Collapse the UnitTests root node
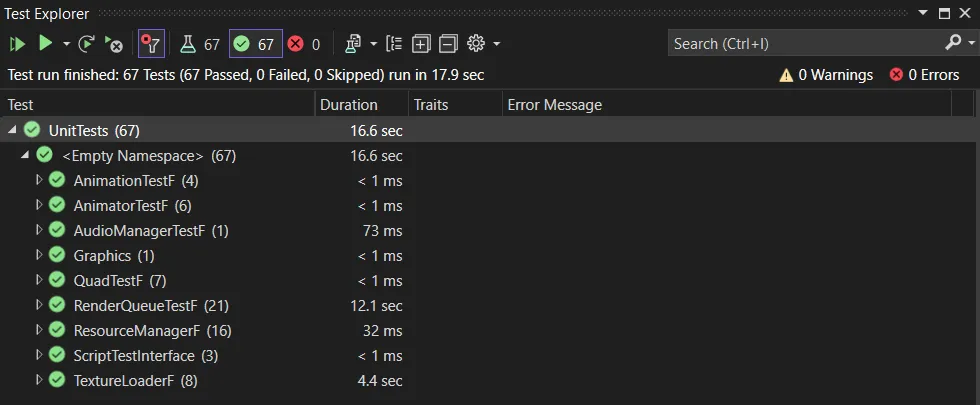The height and width of the screenshot is (405, 980). pos(12,130)
